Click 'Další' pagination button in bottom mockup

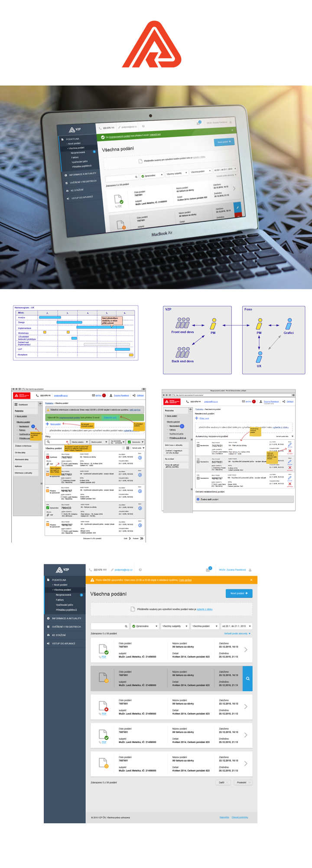pyautogui.click(x=223, y=783)
